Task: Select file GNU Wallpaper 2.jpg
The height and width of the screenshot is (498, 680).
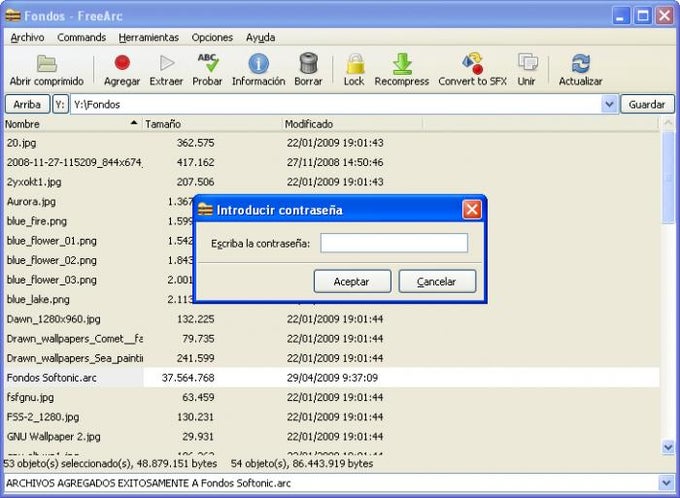Action: (x=53, y=436)
